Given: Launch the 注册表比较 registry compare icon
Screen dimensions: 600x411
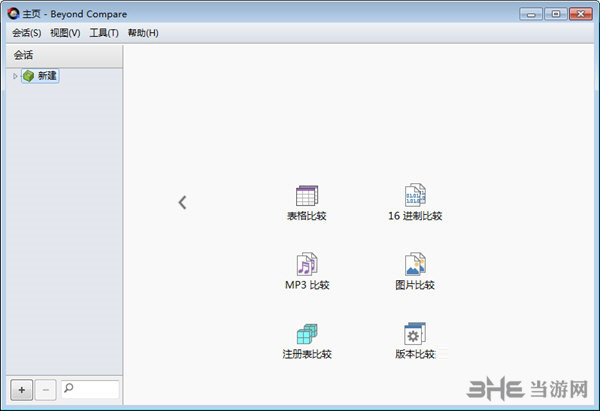Looking at the screenshot, I should point(307,334).
